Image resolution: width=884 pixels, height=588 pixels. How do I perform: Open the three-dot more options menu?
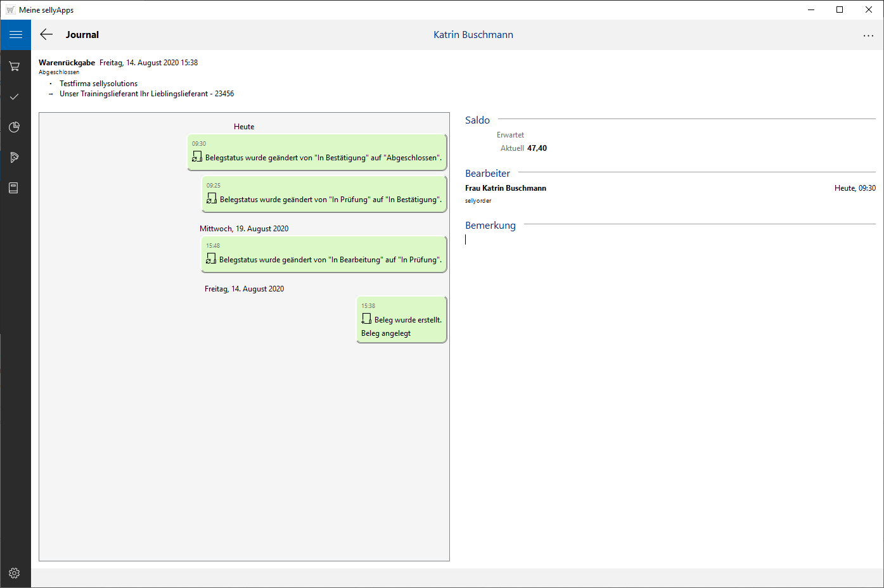[868, 35]
